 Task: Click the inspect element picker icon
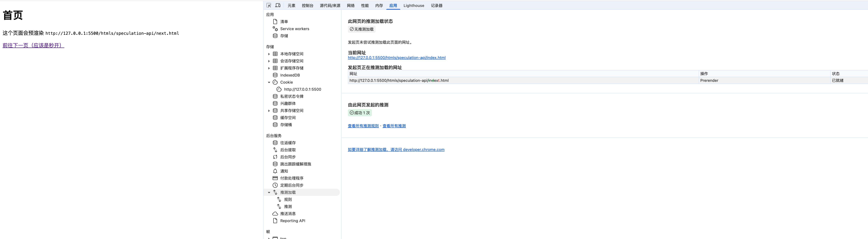[269, 5]
